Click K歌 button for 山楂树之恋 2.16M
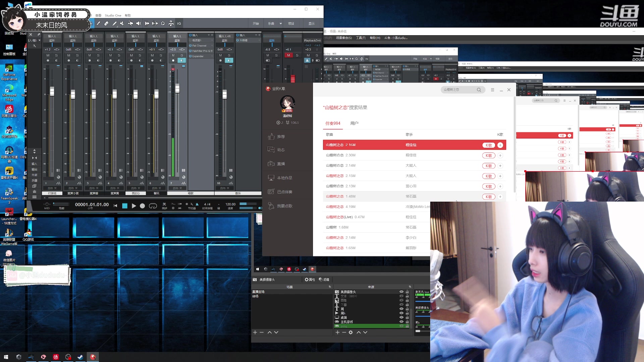 click(x=489, y=145)
